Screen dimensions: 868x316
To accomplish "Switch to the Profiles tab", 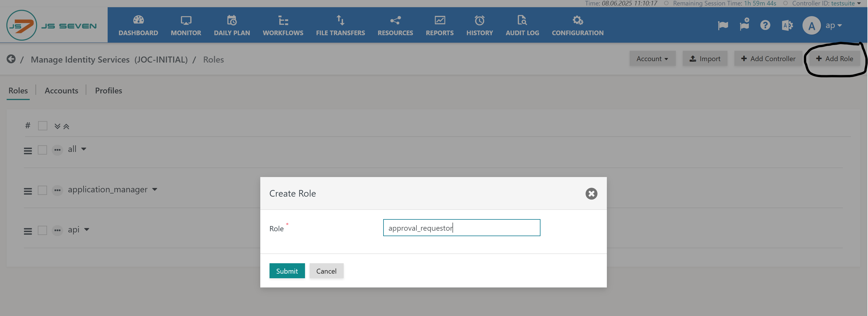I will coord(108,91).
